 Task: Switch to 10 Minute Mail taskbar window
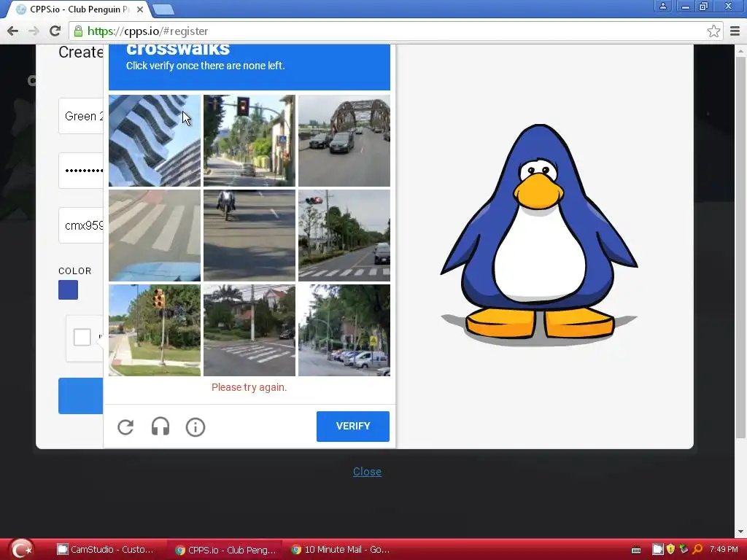pos(341,550)
